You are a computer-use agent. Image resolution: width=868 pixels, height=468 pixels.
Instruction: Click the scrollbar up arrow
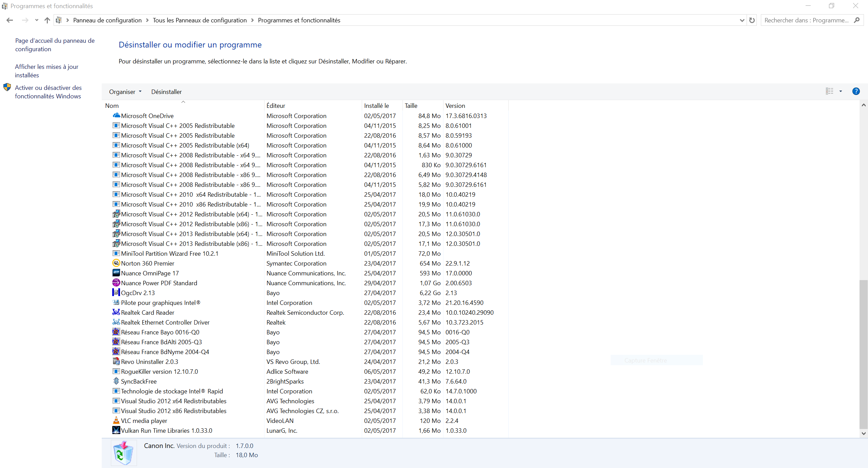tap(864, 105)
